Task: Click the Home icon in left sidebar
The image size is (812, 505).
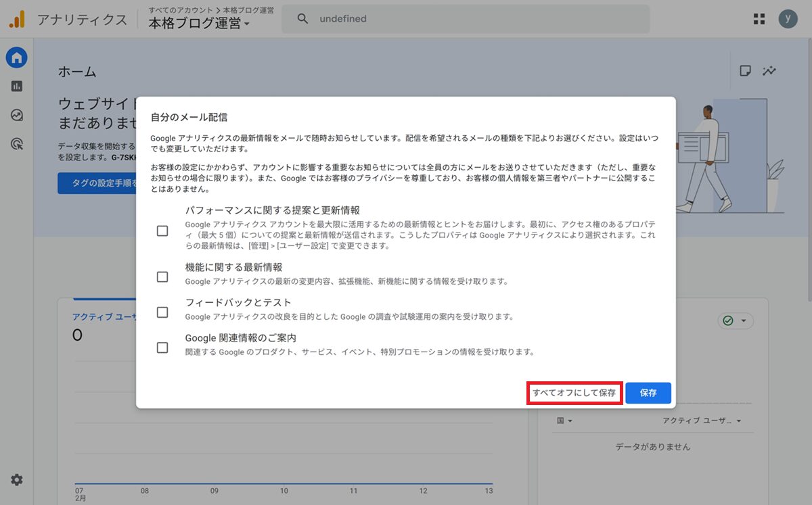Action: (x=17, y=57)
